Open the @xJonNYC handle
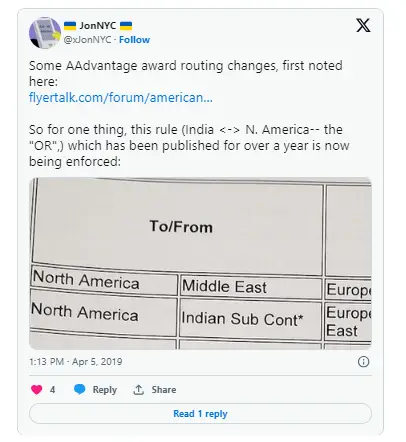The image size is (406, 442). tap(87, 40)
